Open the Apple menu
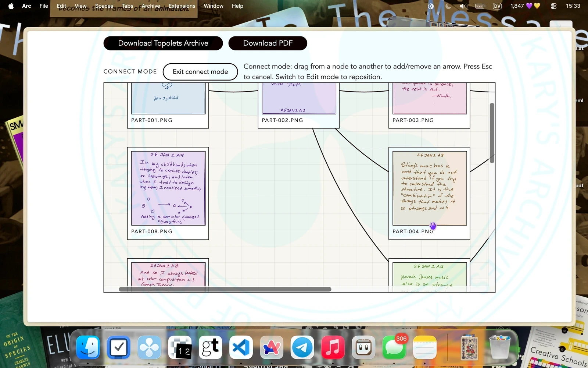 coord(11,6)
